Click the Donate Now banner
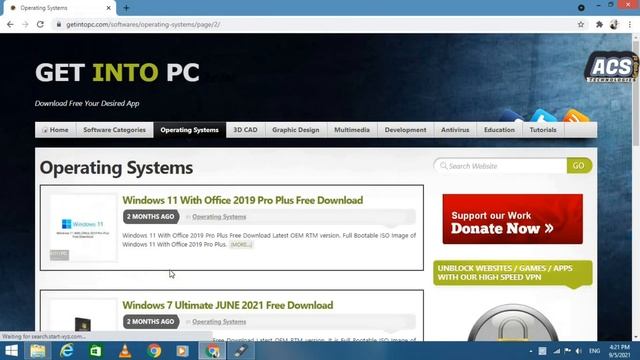Viewport: 640px width, 360px height. 513,219
